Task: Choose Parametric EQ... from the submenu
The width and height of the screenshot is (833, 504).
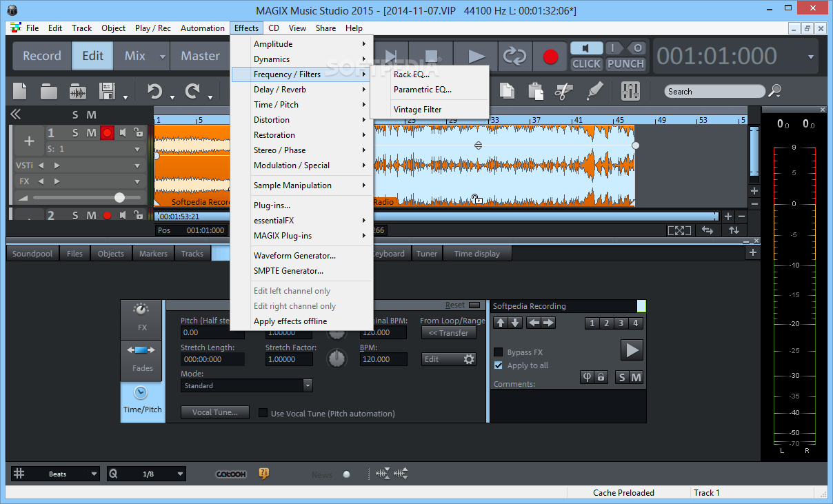Action: (423, 90)
